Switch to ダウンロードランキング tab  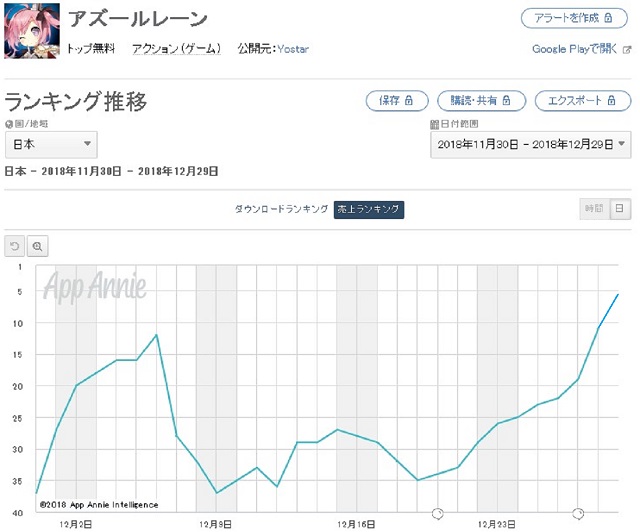pyautogui.click(x=281, y=209)
